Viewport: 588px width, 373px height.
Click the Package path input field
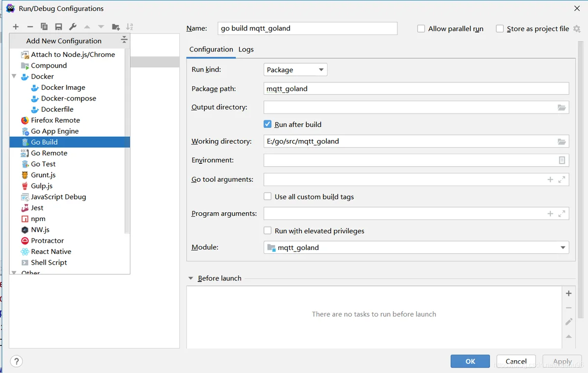point(416,89)
